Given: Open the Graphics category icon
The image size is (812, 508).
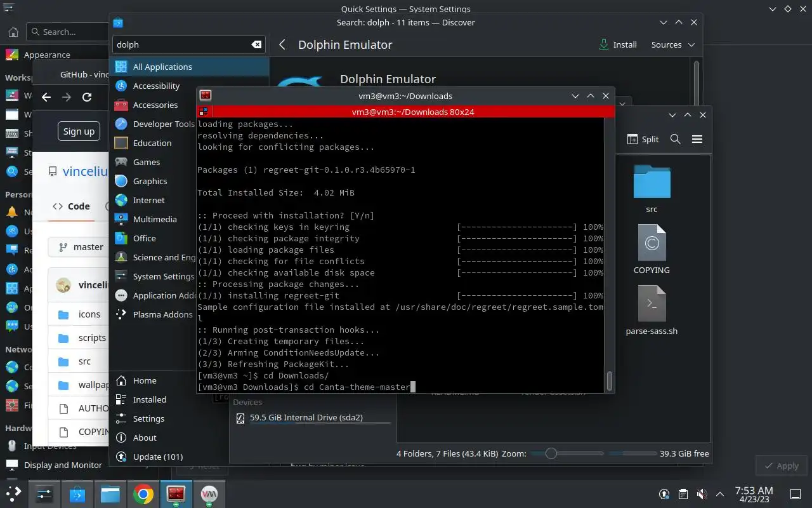Looking at the screenshot, I should click(121, 181).
